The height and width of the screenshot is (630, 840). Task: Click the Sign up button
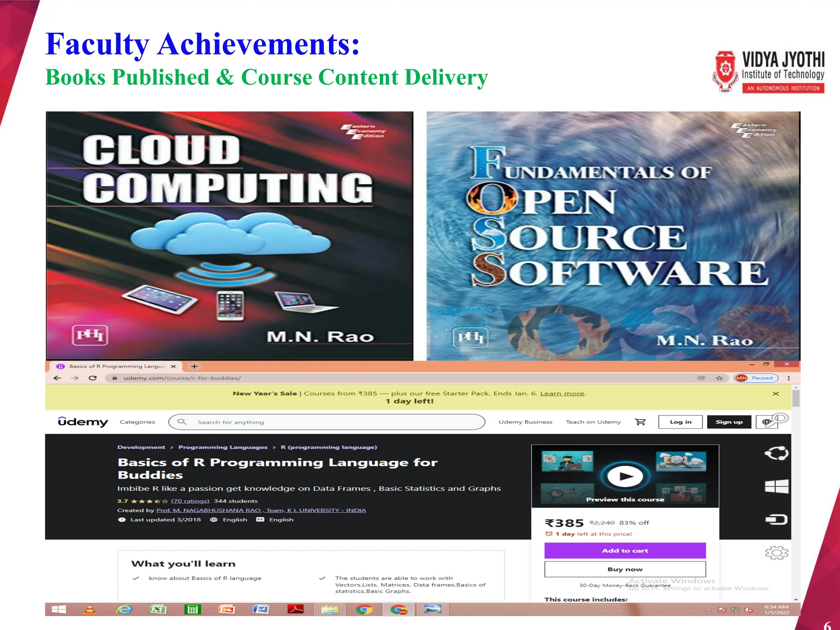729,422
